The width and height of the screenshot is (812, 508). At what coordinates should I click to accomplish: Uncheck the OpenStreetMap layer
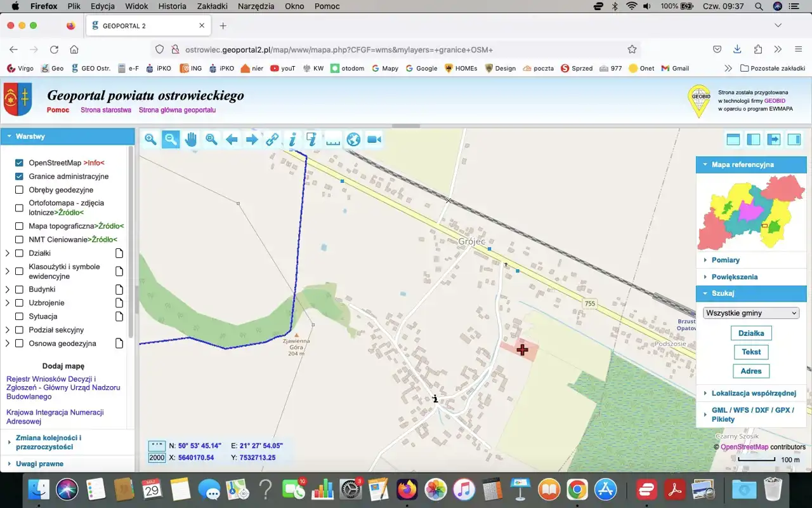[19, 163]
